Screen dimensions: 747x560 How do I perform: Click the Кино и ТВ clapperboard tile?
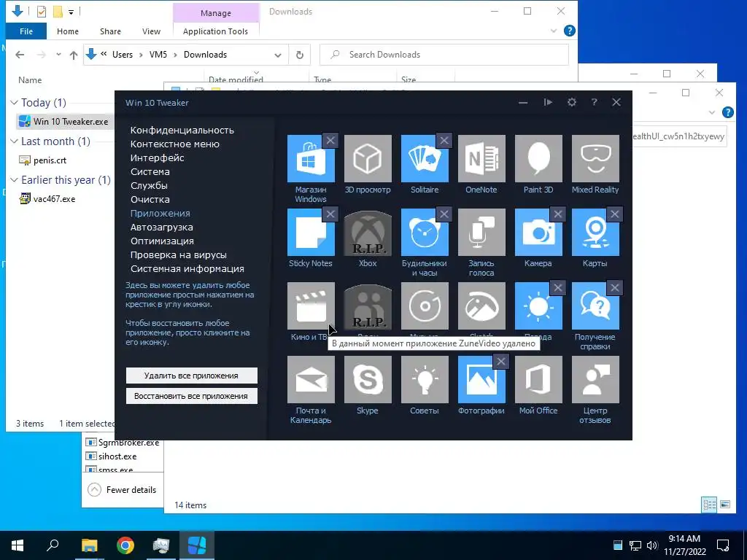tap(311, 306)
